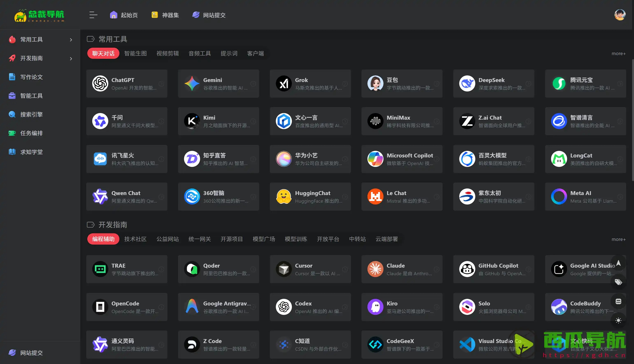Click the DeepSeek whale logo
Image resolution: width=634 pixels, height=364 pixels.
467,83
